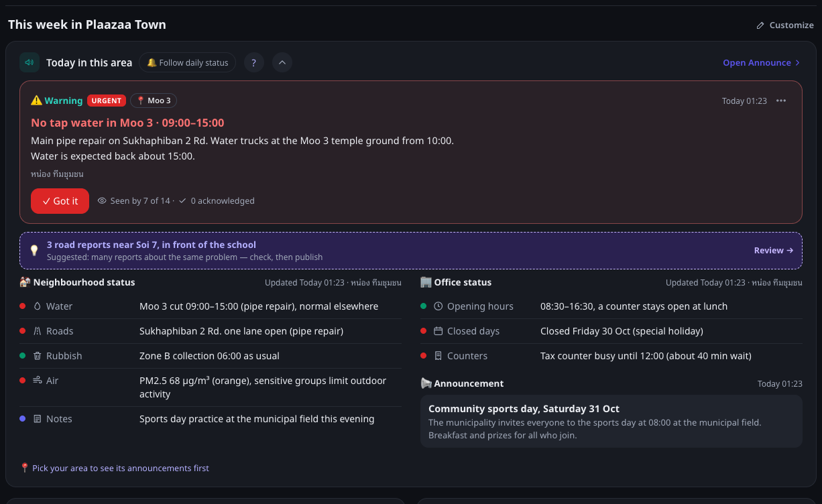The image size is (822, 504).
Task: Click the road icon in Roads row
Action: click(x=38, y=331)
